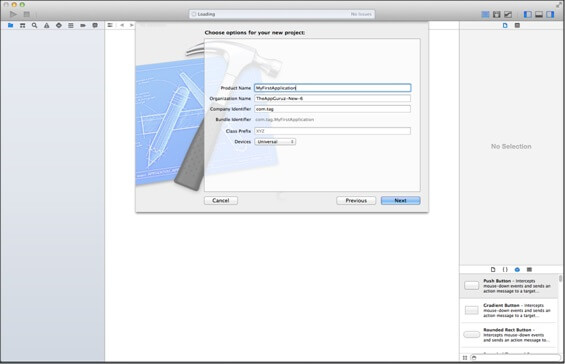
Task: Show the Object library
Action: click(x=517, y=270)
